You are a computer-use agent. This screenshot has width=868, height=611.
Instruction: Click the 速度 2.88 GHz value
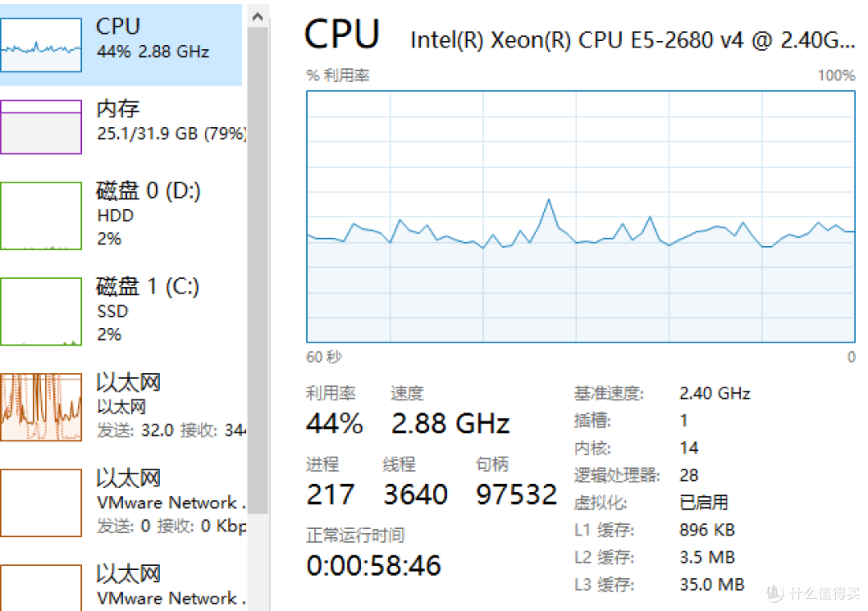click(450, 424)
